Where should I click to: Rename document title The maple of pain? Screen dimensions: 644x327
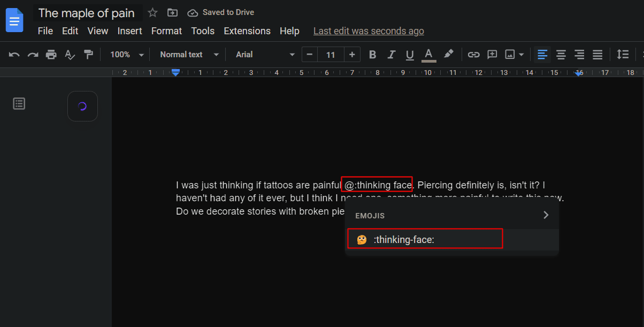click(x=86, y=13)
